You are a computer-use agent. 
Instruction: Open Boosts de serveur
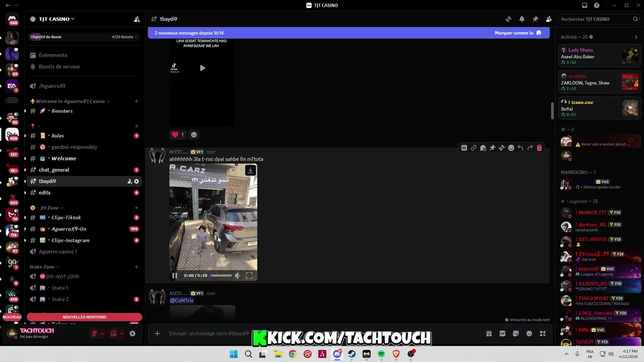pos(85,66)
